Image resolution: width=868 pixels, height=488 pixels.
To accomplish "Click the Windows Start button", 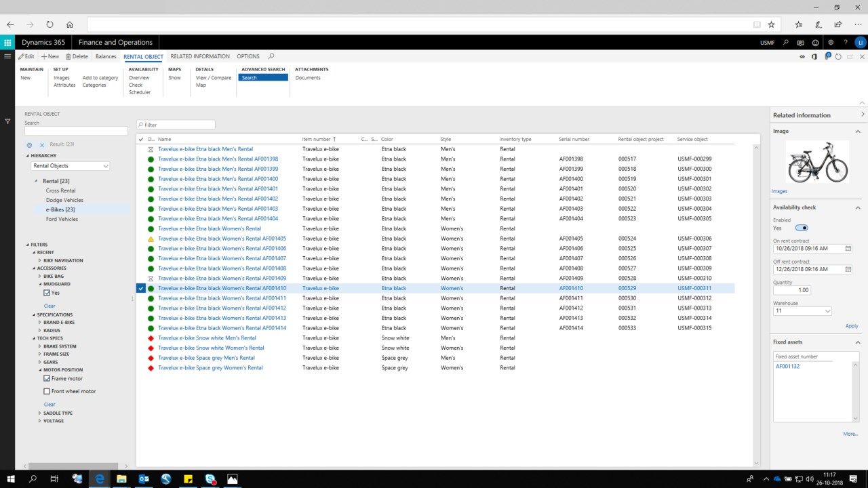I will (x=11, y=479).
